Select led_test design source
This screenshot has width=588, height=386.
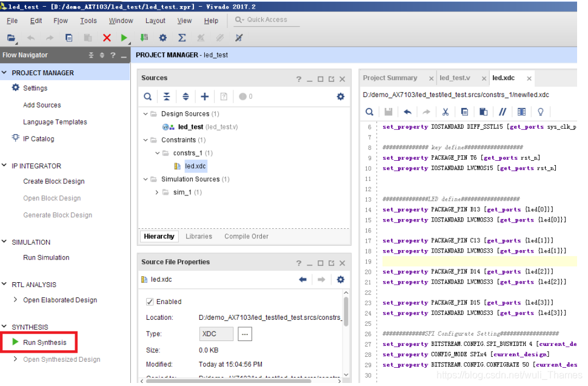click(x=190, y=127)
